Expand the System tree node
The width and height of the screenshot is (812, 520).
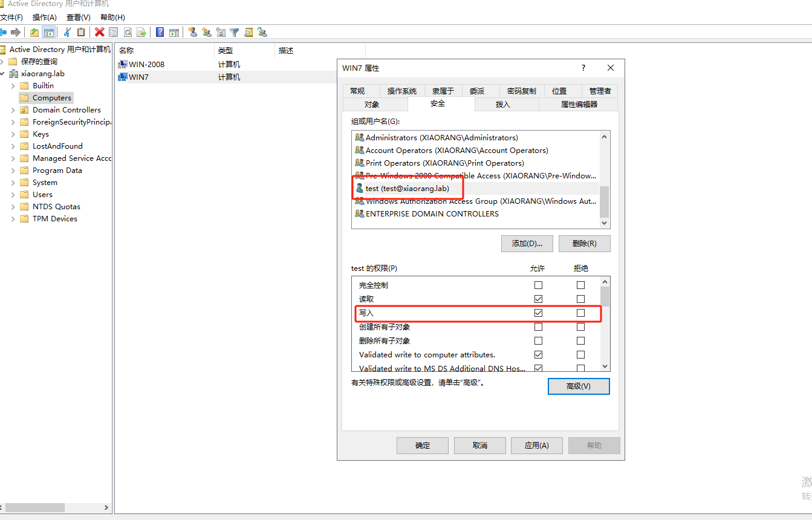13,183
